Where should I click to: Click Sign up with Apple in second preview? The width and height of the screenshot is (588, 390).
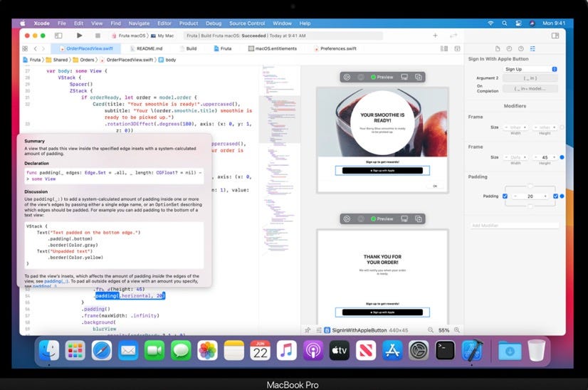[382, 312]
